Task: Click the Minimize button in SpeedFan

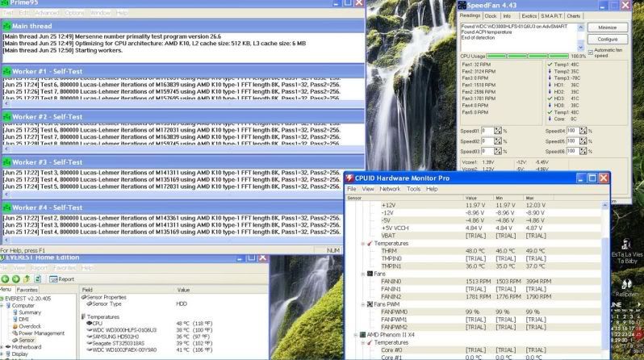Action: [x=608, y=27]
